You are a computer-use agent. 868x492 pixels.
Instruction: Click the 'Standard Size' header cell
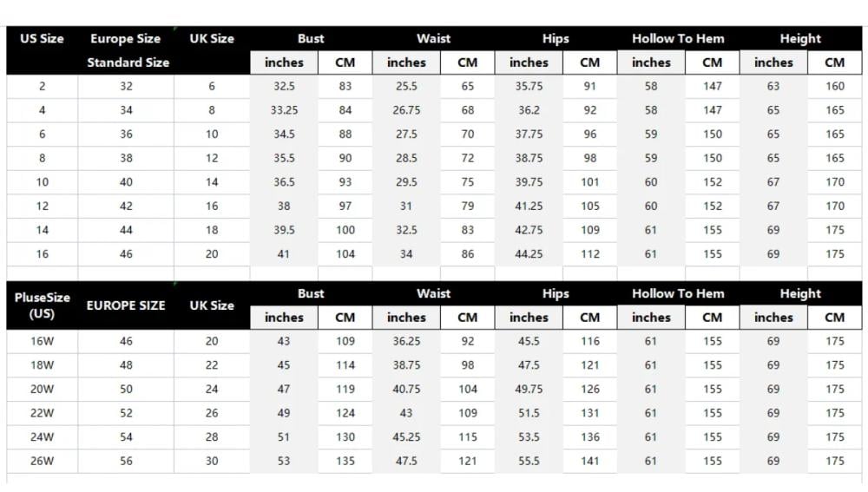tap(128, 62)
